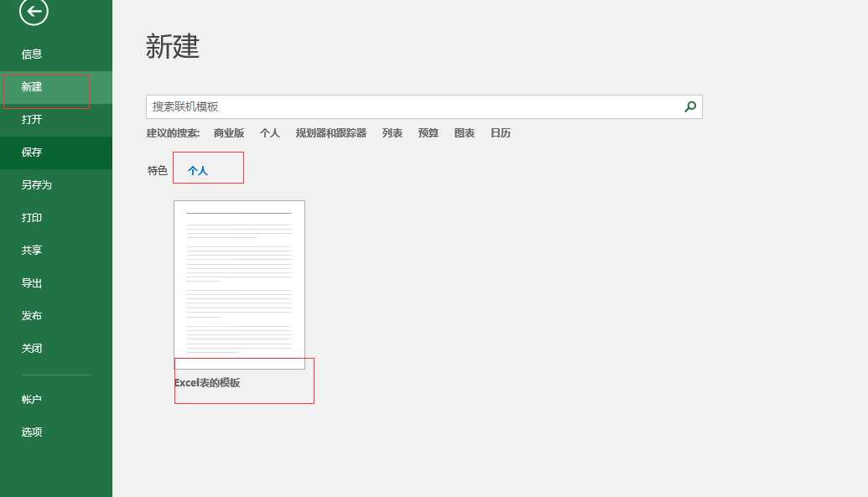
Task: Click suggested search 预算
Action: (x=428, y=132)
